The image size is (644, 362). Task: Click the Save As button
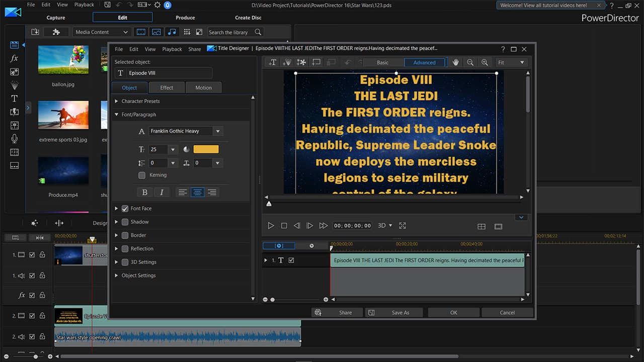pyautogui.click(x=394, y=312)
